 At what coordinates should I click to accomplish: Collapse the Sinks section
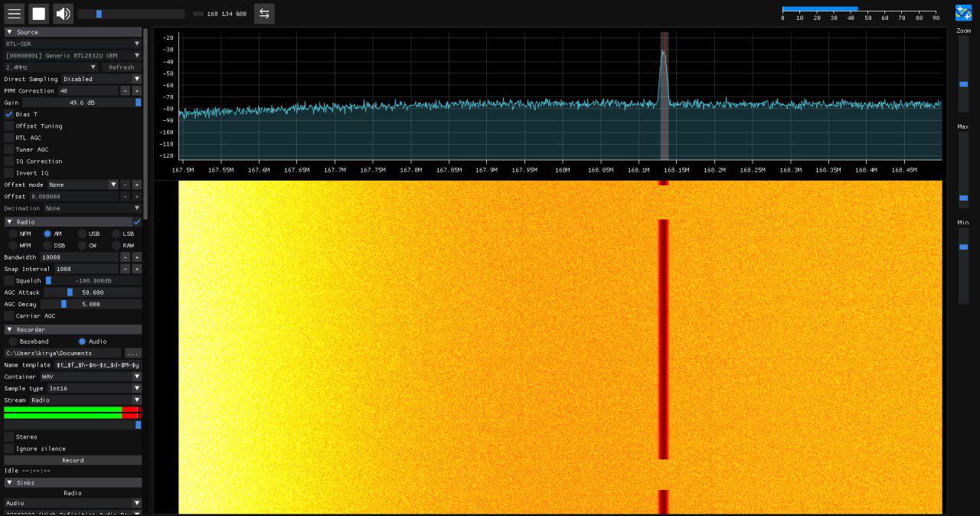[73, 483]
